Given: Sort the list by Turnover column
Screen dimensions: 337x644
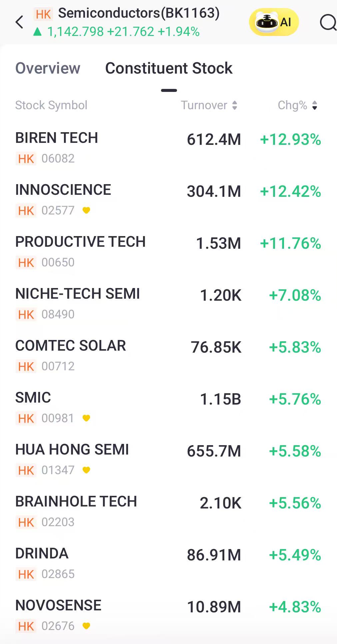Looking at the screenshot, I should pyautogui.click(x=209, y=105).
